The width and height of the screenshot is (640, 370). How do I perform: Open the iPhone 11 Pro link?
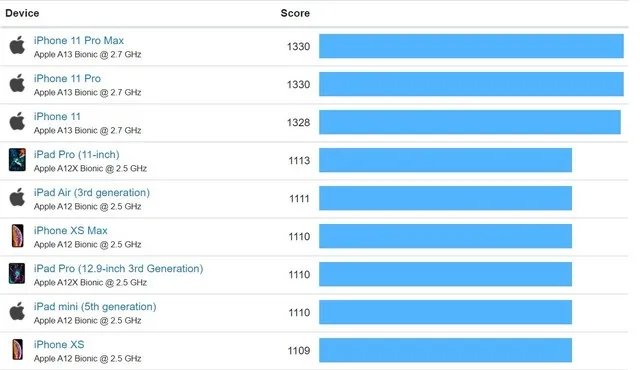67,78
